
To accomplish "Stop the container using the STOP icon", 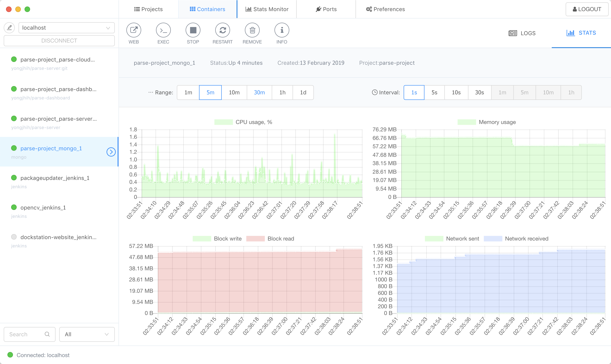I will coord(193,30).
